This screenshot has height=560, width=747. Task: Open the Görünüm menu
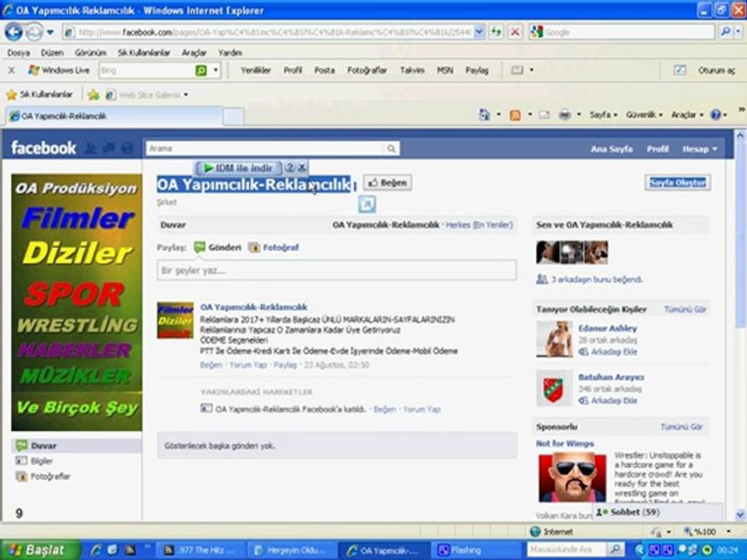coord(90,52)
